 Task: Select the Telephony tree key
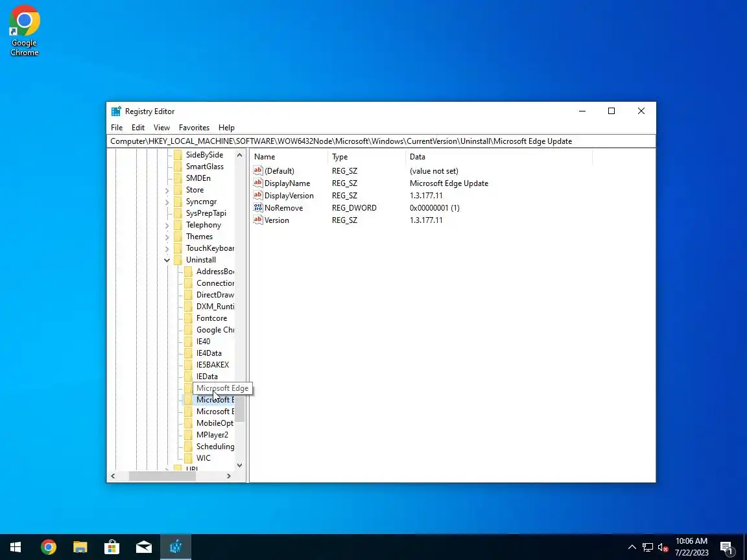(204, 226)
